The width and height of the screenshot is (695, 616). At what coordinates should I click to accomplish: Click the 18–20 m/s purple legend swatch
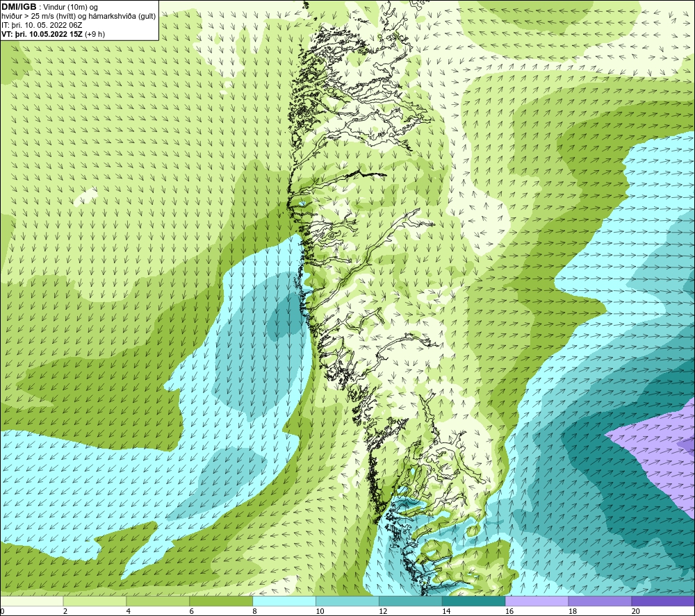[600, 601]
